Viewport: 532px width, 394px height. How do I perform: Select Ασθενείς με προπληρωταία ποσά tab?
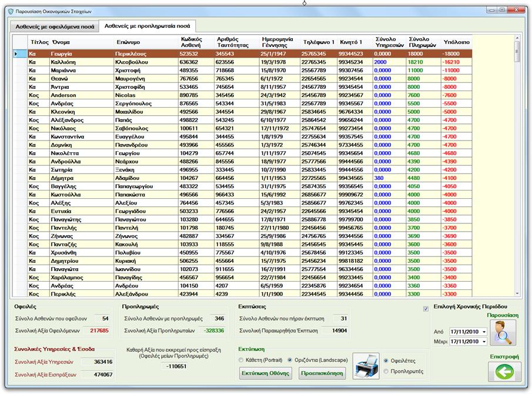(x=146, y=26)
